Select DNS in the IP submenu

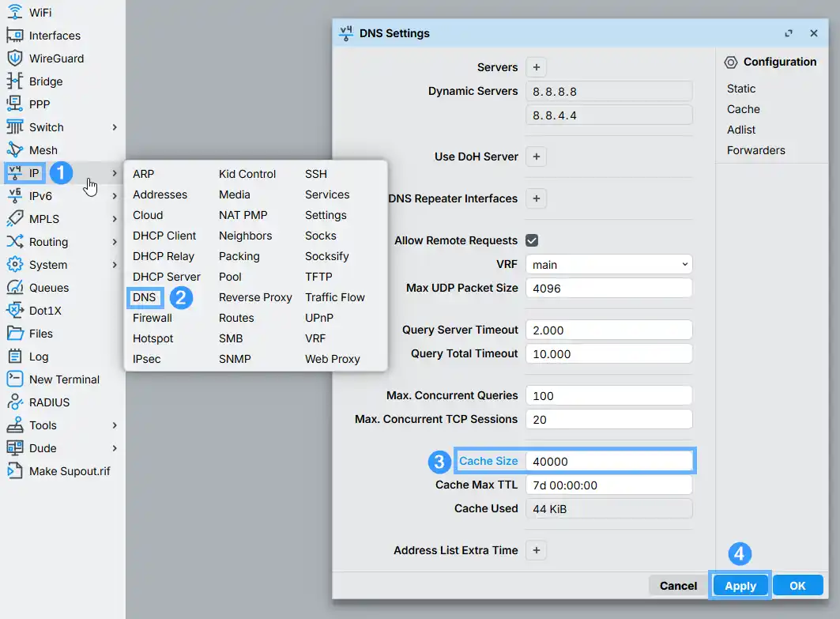click(144, 297)
